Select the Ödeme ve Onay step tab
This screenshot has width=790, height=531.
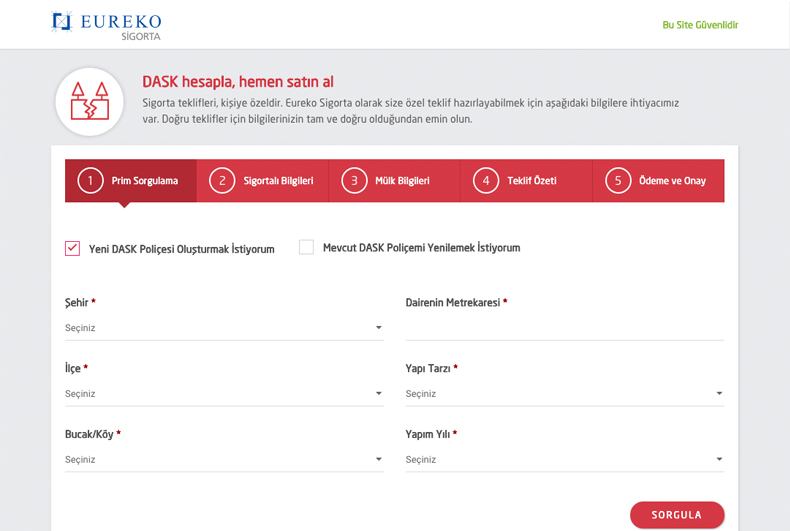point(659,181)
